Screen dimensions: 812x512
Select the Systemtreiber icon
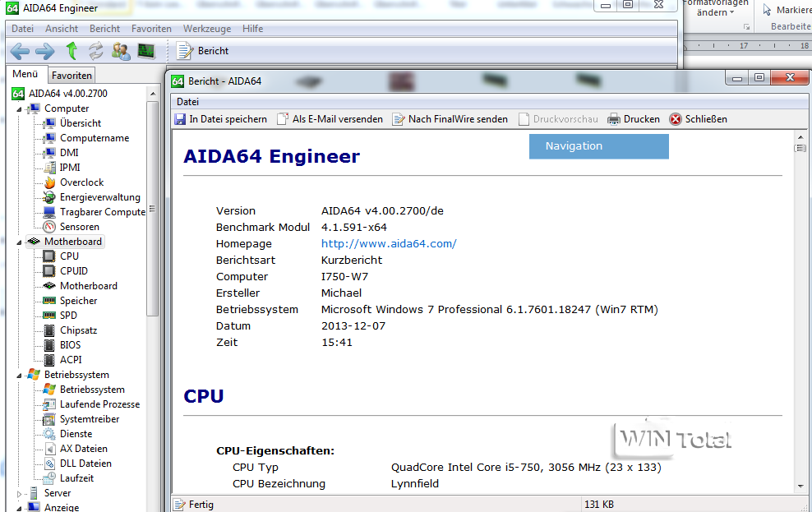coord(49,419)
